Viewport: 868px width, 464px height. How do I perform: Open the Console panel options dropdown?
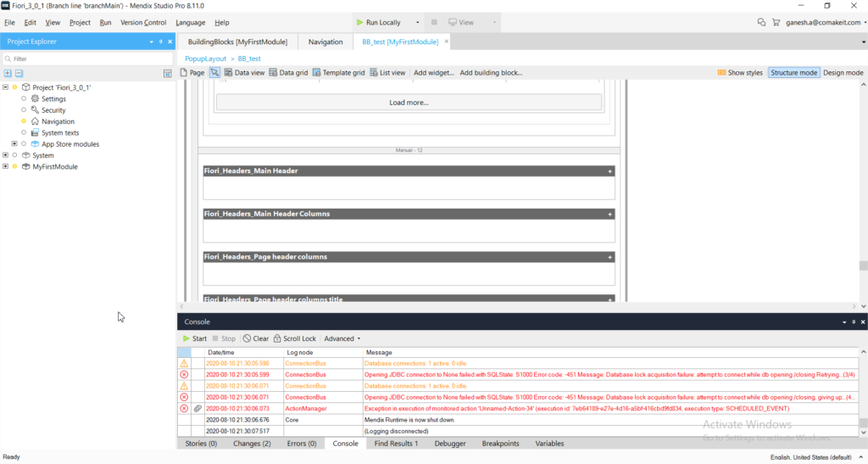[844, 321]
